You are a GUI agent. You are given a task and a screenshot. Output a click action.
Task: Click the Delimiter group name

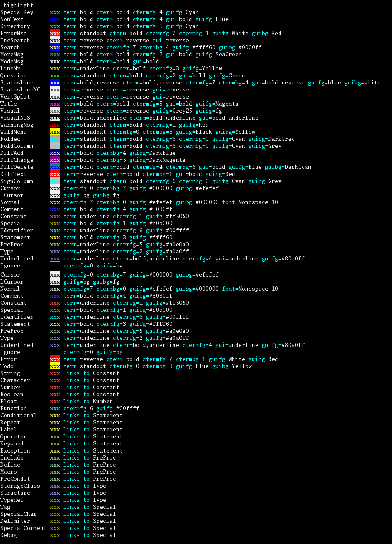(x=15, y=521)
